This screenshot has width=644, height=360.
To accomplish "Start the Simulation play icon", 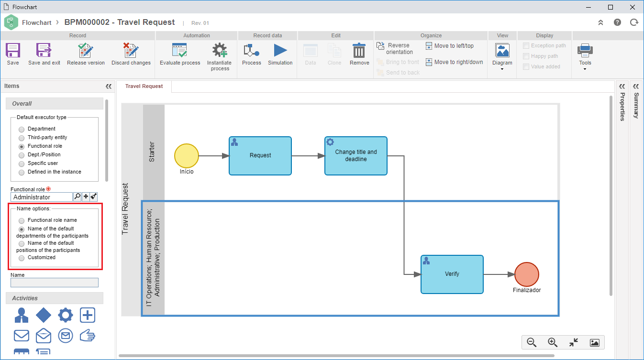I will point(280,51).
